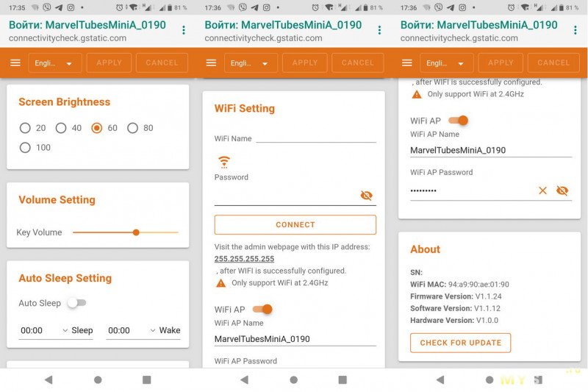Click CHECK FOR UPDATE button

click(460, 343)
